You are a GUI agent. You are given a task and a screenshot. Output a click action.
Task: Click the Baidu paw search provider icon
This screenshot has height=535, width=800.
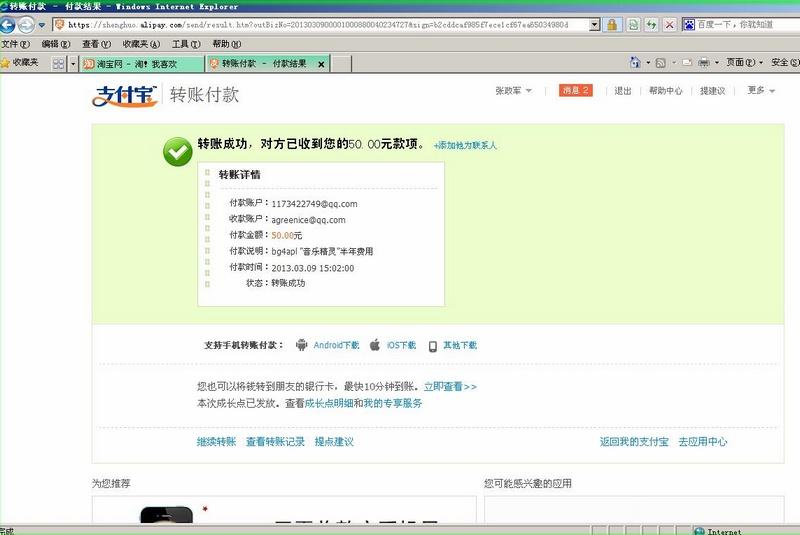pos(689,24)
